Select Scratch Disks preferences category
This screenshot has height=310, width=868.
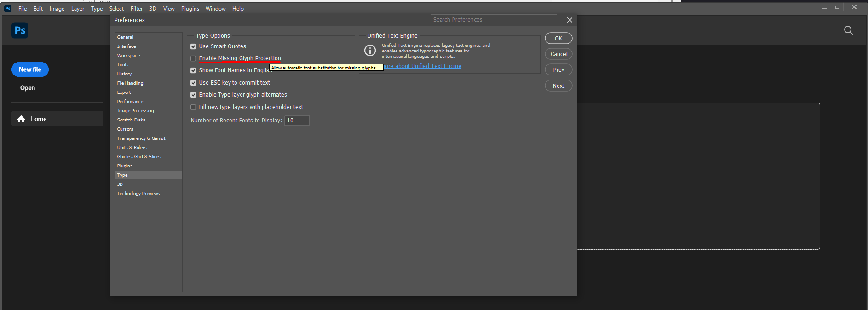pyautogui.click(x=149, y=120)
